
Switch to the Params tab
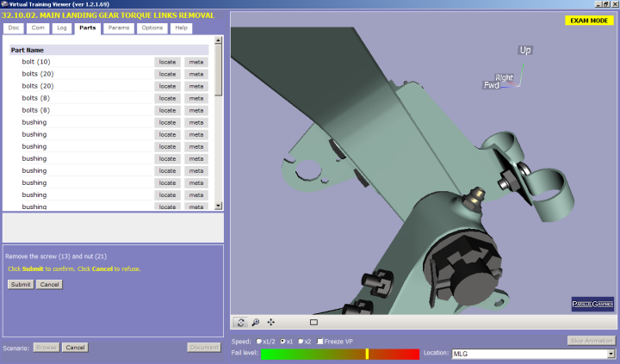(x=120, y=28)
